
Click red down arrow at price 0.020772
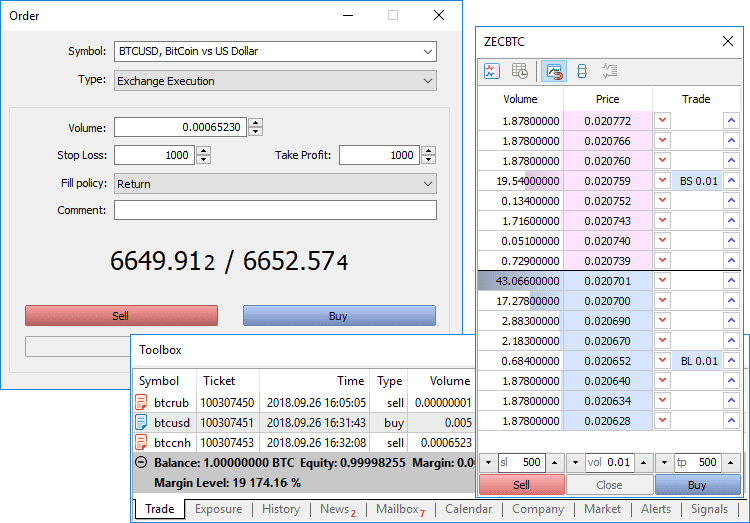click(662, 121)
